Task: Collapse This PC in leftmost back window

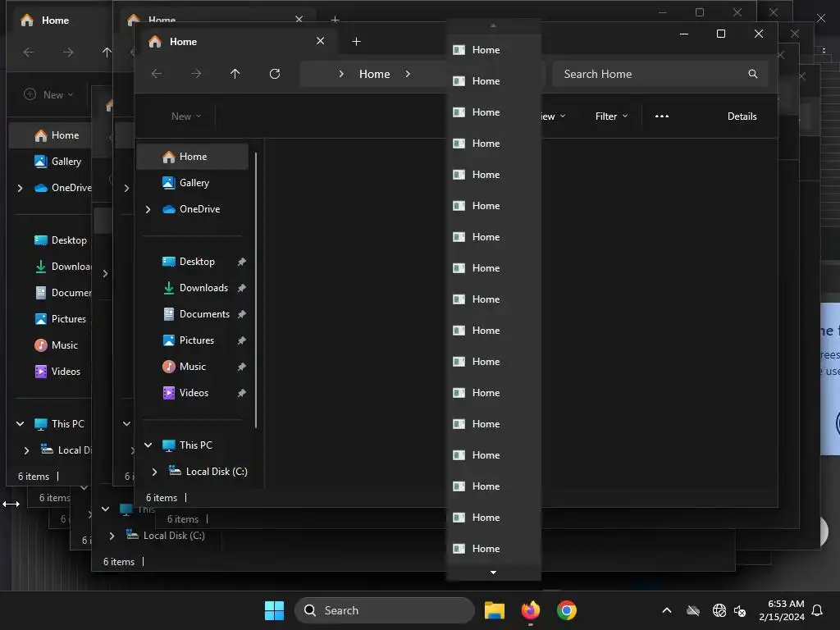Action: pyautogui.click(x=21, y=424)
